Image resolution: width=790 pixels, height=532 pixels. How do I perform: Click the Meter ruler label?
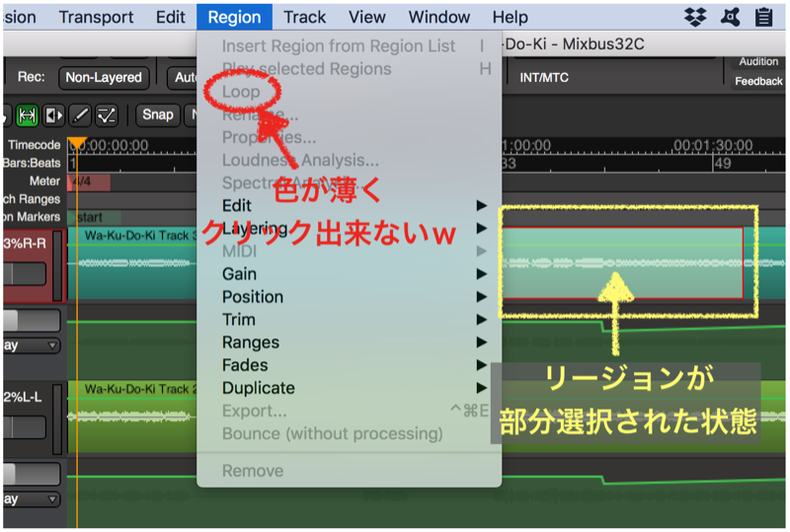tap(44, 181)
